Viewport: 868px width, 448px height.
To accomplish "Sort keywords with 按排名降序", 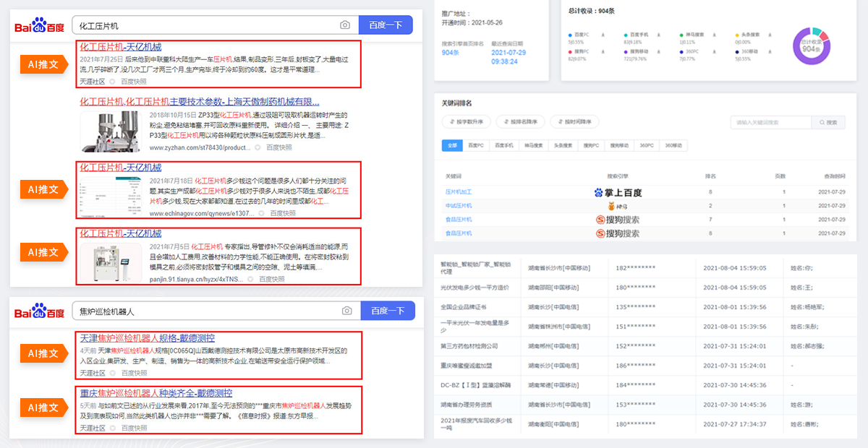I will click(522, 122).
